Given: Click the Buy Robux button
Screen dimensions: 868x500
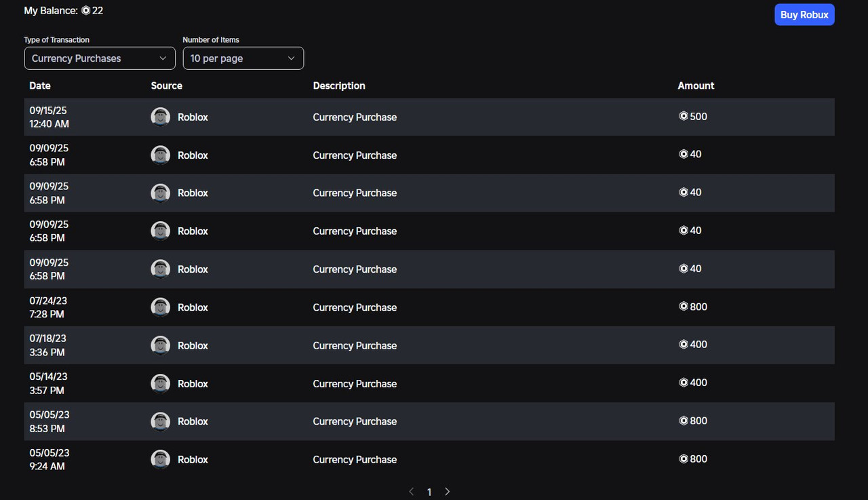Looking at the screenshot, I should (804, 14).
